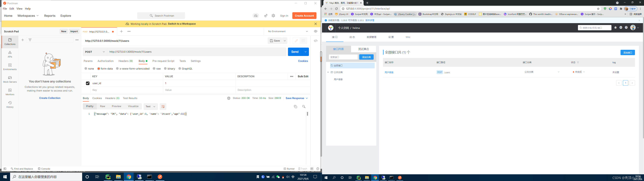This screenshot has height=181, width=644.
Task: Expand the 公共分类 tree item
Action: (329, 72)
